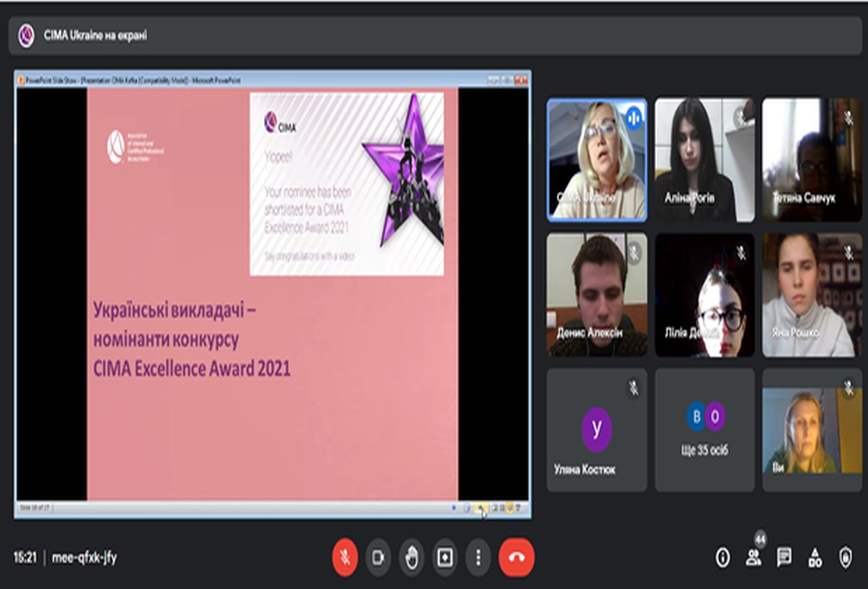Click muted mic icon on Тетяна Савчук tile

pyautogui.click(x=848, y=118)
